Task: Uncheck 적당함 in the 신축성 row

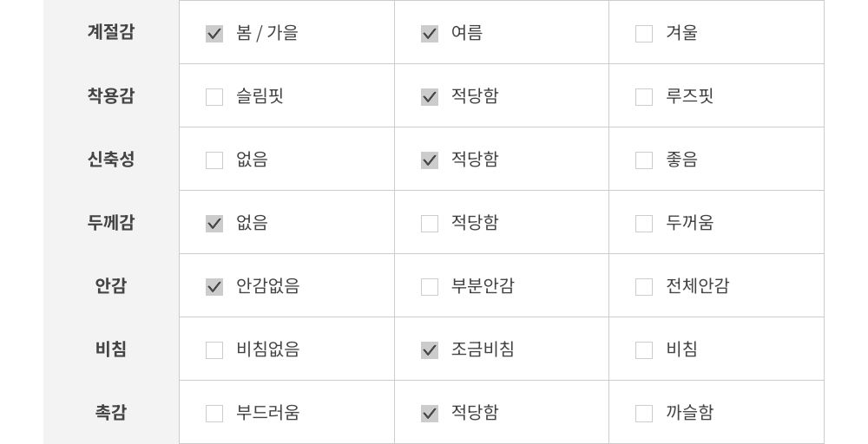Action: click(430, 160)
